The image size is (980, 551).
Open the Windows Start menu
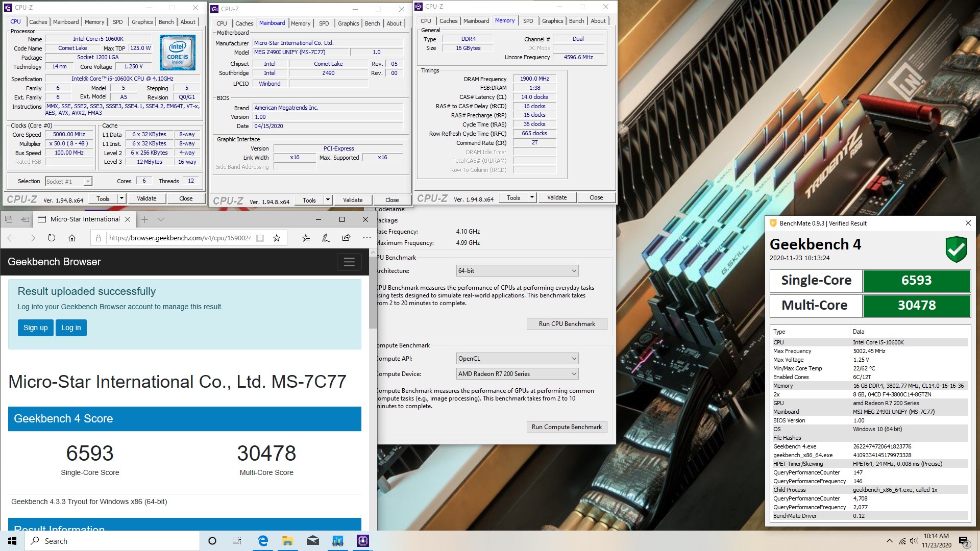point(12,541)
